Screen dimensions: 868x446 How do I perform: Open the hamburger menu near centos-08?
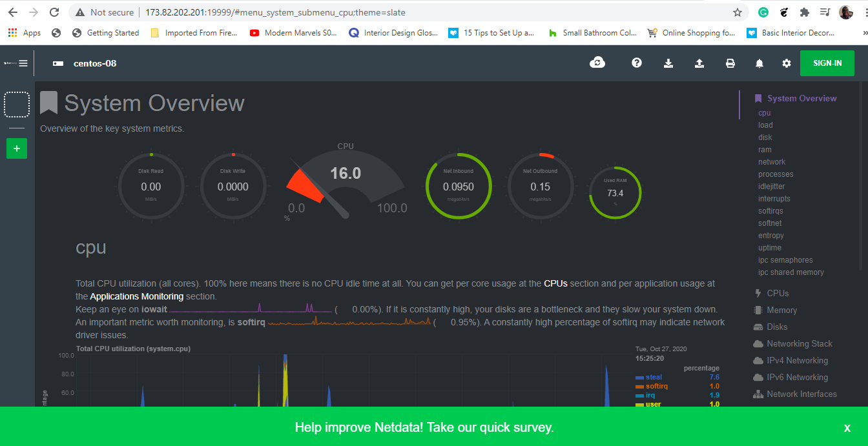[24, 63]
